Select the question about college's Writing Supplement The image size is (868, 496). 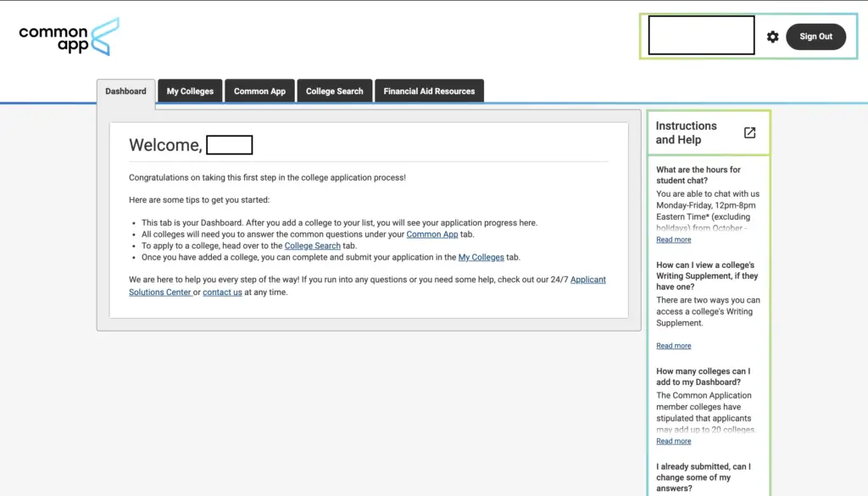point(707,276)
